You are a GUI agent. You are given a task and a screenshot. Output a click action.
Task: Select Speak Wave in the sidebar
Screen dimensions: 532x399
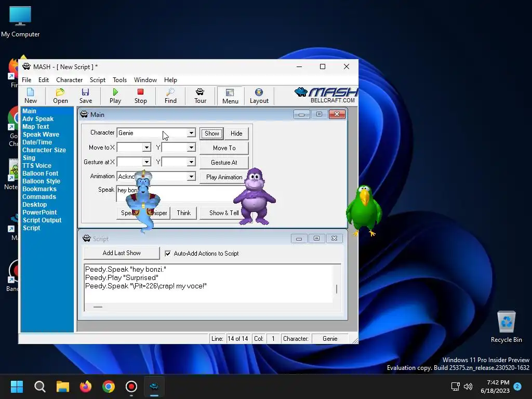pos(41,135)
